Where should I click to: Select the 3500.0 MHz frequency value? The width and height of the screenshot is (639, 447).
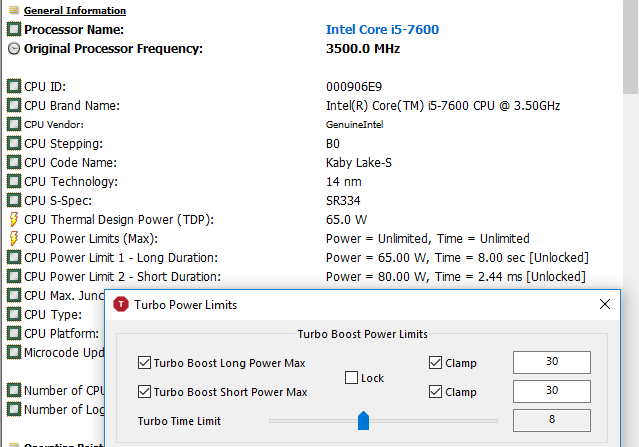point(363,48)
